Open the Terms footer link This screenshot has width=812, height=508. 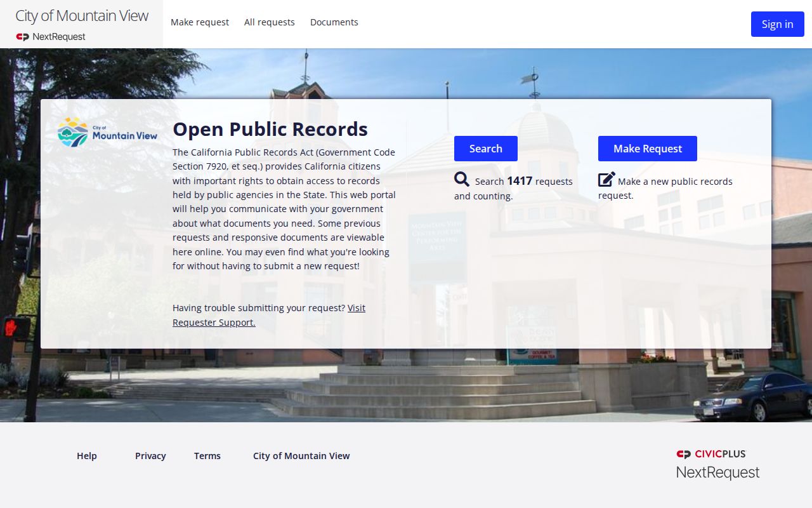tap(207, 456)
